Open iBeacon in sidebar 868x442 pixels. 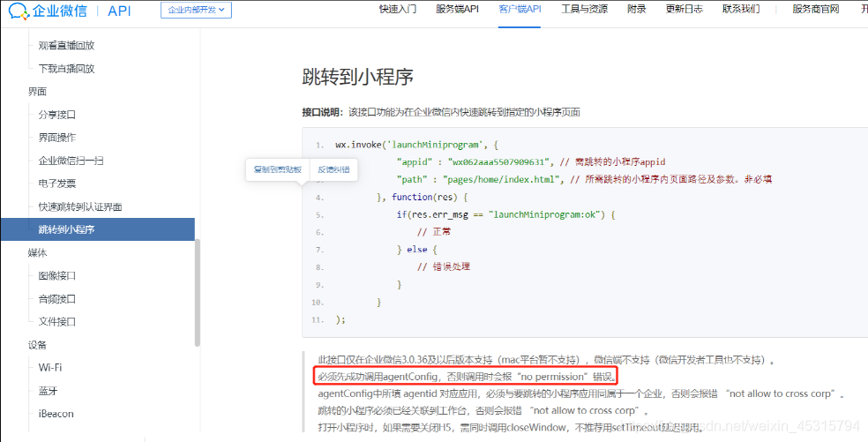(x=56, y=413)
